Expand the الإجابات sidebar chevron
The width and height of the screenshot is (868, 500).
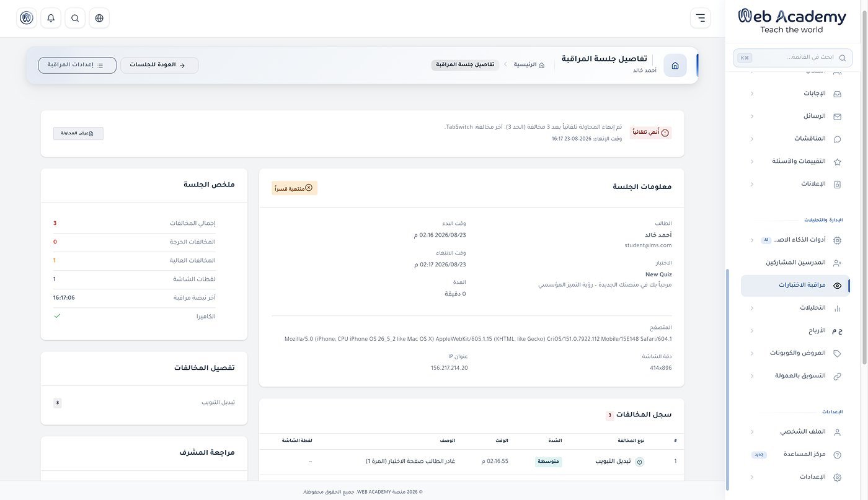click(752, 94)
